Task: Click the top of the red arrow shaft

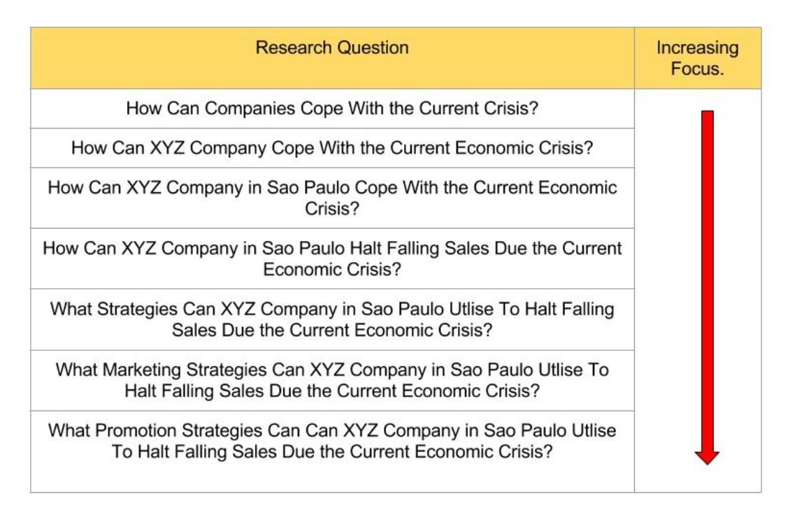Action: coord(708,114)
